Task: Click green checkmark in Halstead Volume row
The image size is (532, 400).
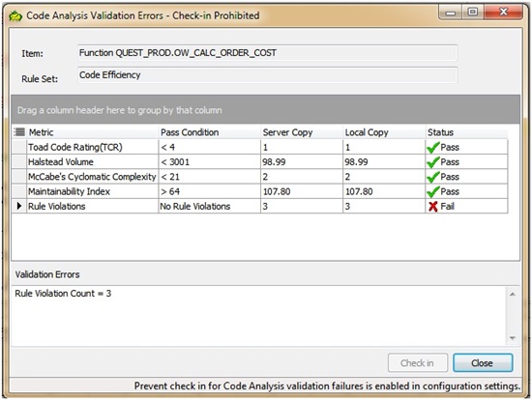Action: (433, 162)
